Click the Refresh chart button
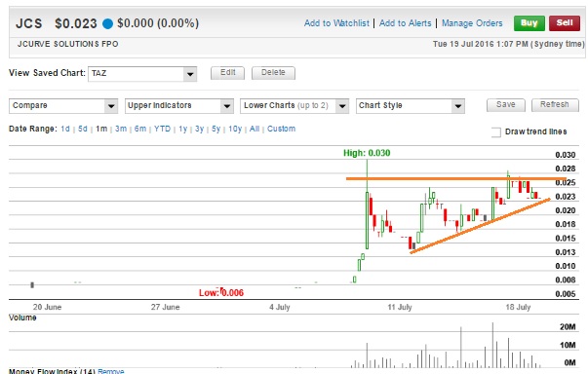 coord(555,105)
